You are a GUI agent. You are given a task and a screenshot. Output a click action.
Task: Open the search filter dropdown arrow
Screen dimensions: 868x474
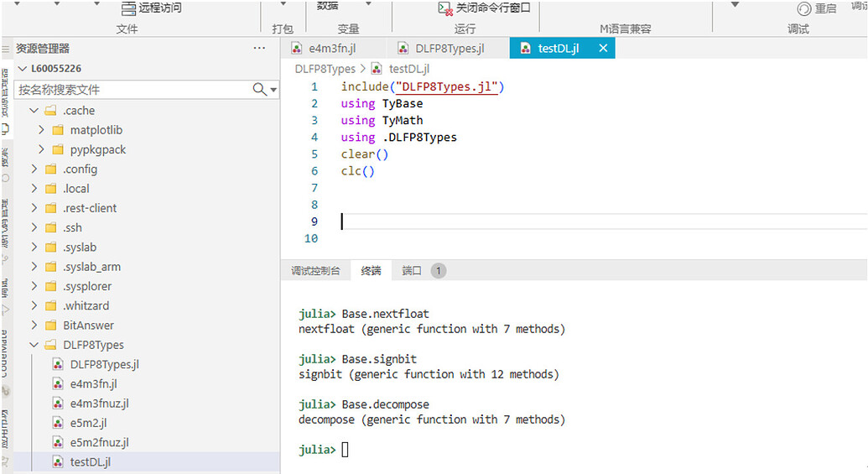(x=273, y=90)
